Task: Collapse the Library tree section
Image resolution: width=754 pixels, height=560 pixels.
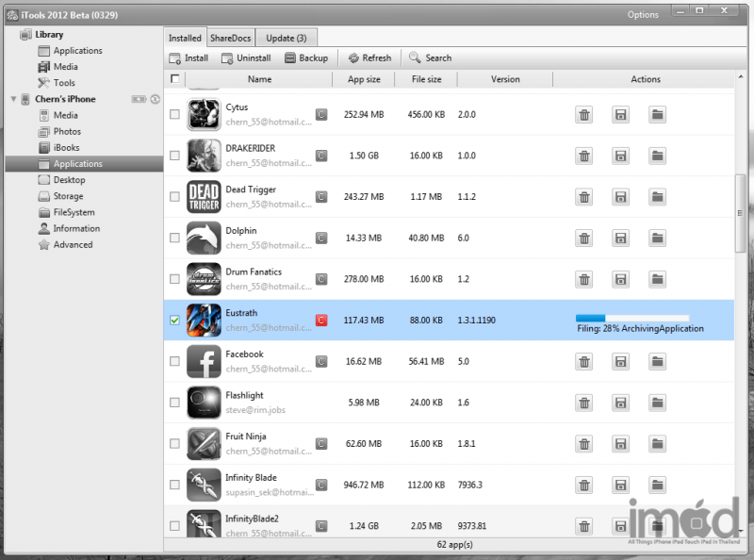Action: coord(11,35)
